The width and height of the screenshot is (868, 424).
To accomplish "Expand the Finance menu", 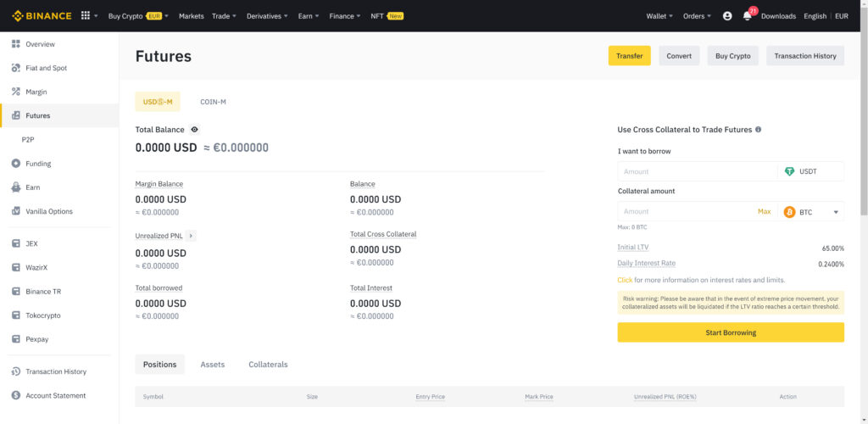I will (345, 16).
